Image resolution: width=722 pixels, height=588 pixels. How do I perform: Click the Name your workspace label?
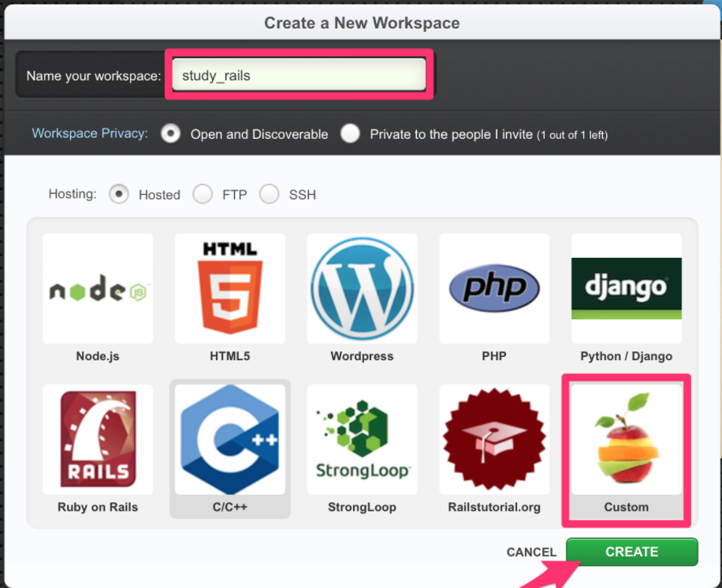pyautogui.click(x=94, y=76)
